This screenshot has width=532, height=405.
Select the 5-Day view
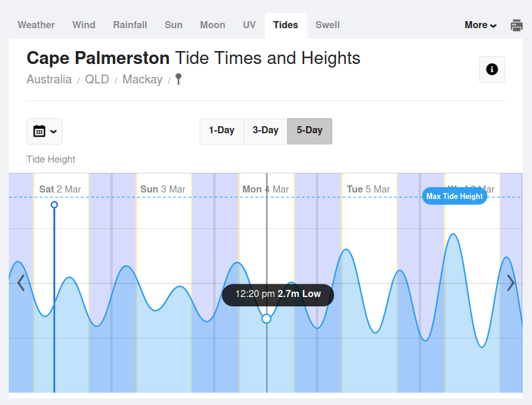tap(309, 130)
